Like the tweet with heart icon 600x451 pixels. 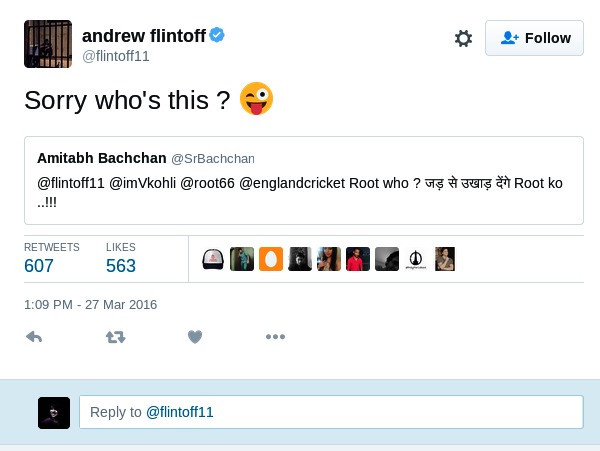(x=195, y=337)
